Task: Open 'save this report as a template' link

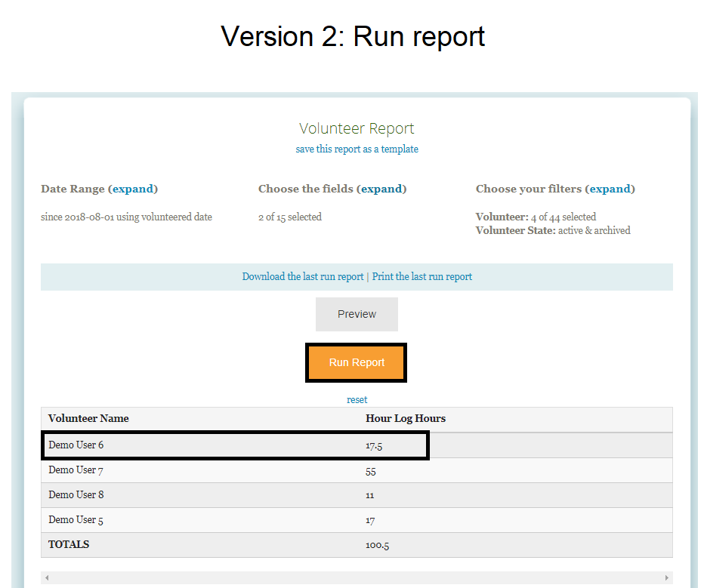Action: 357,149
